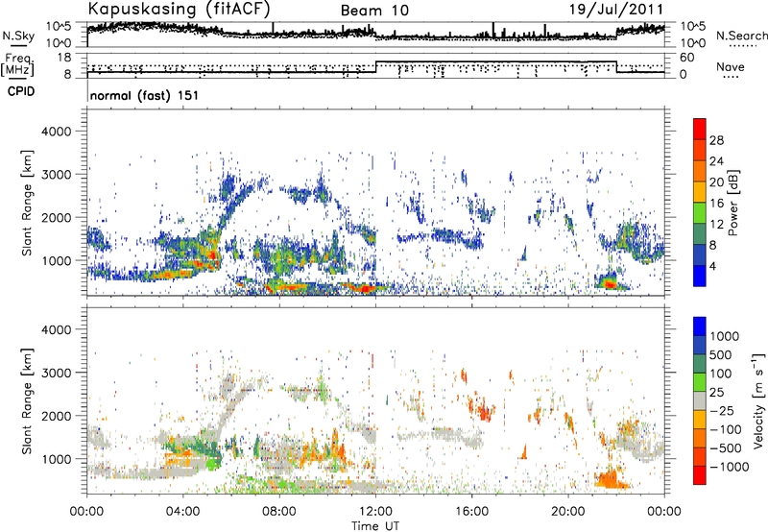This screenshot has width=768, height=532.
Task: Click the frequency step-up at 12:00
Action: 376,67
